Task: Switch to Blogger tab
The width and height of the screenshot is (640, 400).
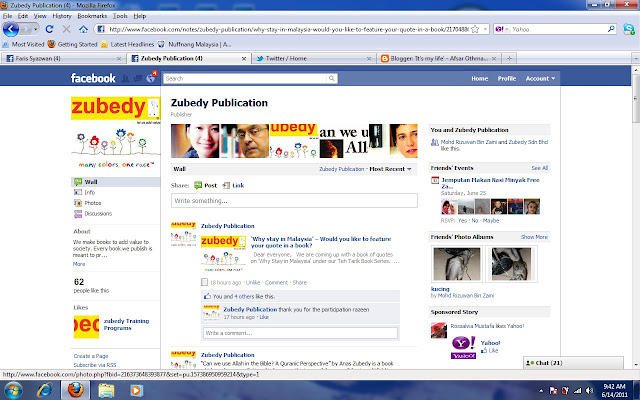Action: coord(438,58)
